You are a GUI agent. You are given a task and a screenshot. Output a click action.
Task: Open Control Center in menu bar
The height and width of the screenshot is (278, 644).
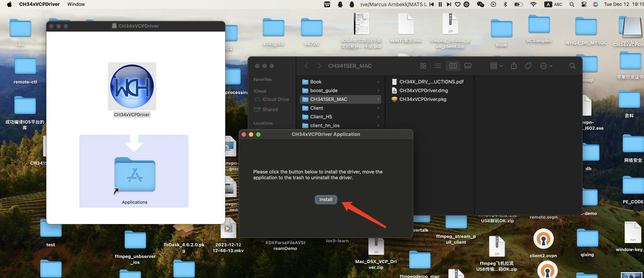tap(584, 4)
